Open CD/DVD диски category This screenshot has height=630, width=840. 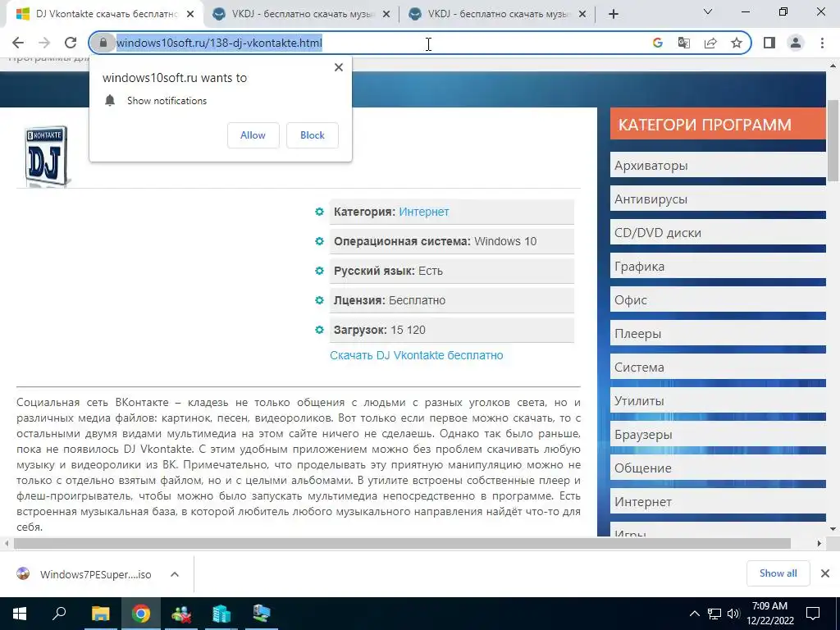tap(718, 233)
